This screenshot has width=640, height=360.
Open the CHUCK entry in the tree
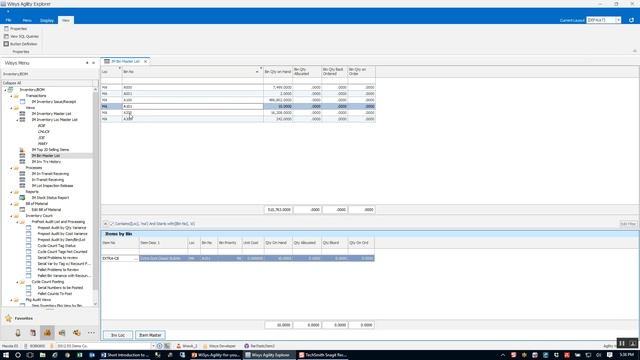[x=43, y=132]
